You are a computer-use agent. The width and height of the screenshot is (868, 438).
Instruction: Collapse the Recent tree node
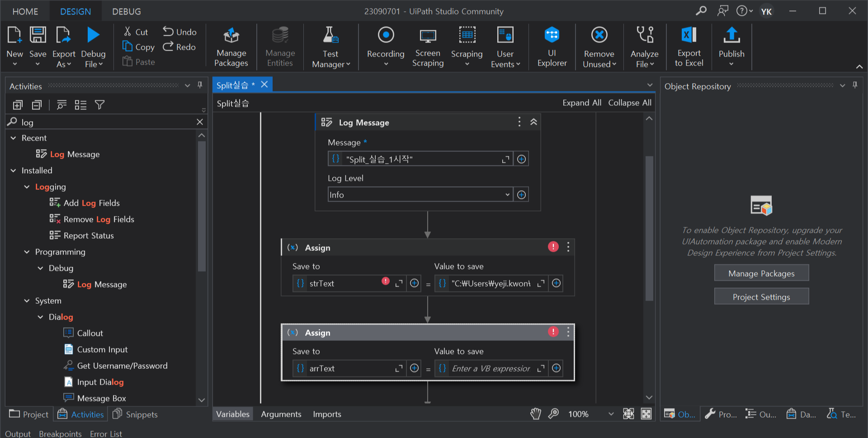13,138
